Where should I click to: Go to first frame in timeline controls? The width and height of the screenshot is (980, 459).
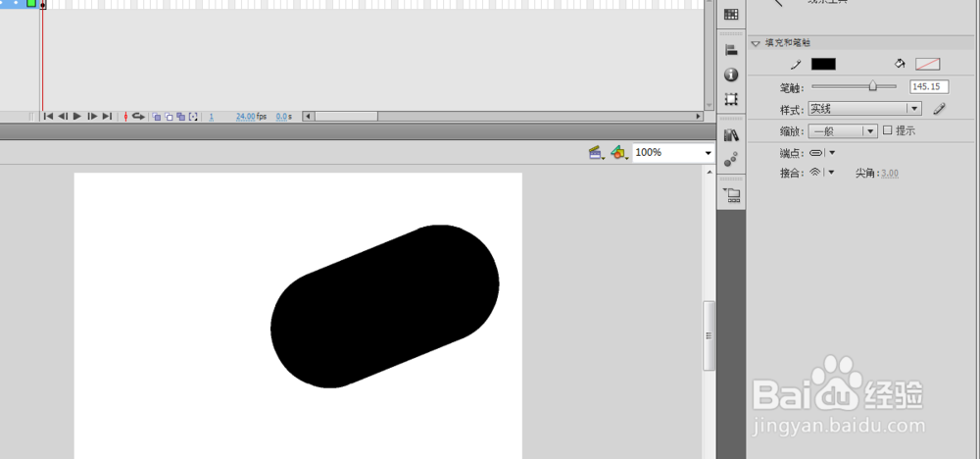click(47, 117)
